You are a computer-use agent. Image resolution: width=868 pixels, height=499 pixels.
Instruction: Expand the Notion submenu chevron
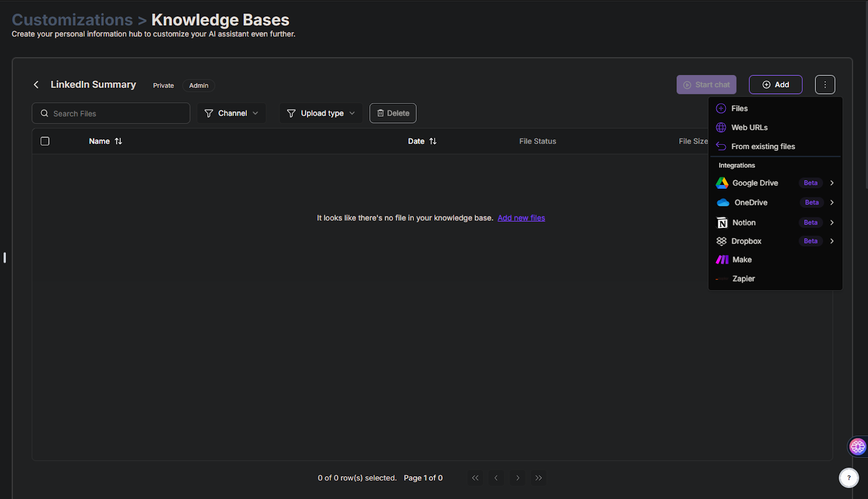click(832, 222)
